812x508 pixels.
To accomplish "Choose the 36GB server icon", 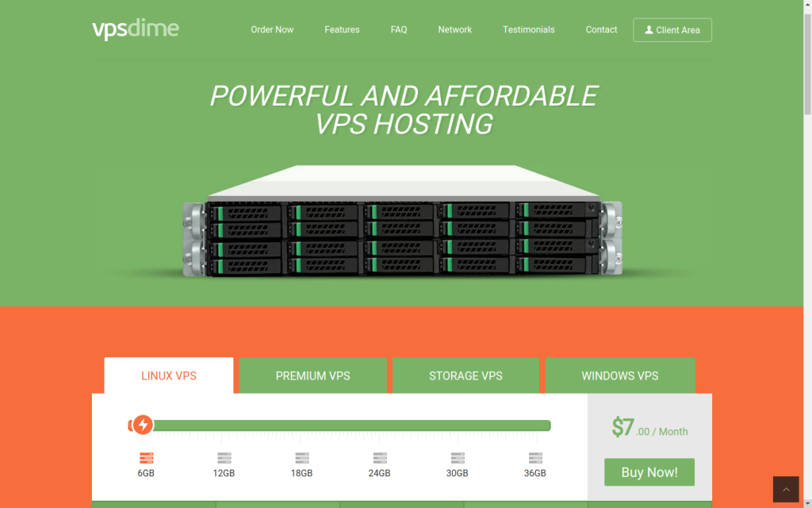I will 535,458.
